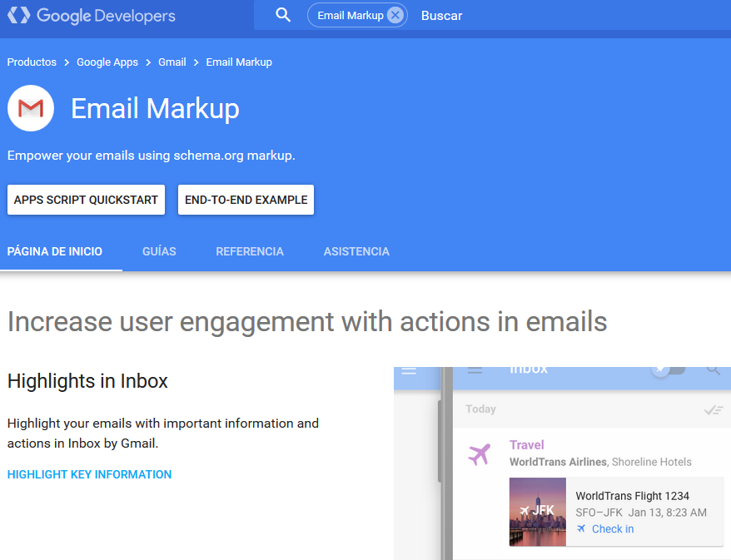
Task: Click the purple Travel airplane icon
Action: pos(480,454)
